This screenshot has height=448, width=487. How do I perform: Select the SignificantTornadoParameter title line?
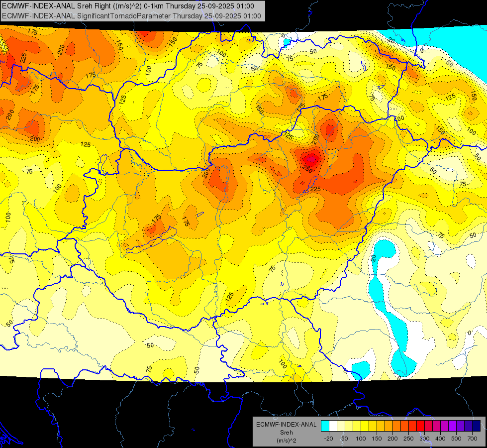pos(131,16)
